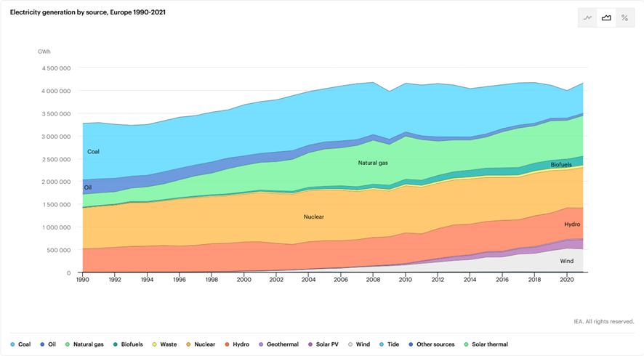Click the Coal label in chart area
This screenshot has width=644, height=356.
[x=93, y=152]
